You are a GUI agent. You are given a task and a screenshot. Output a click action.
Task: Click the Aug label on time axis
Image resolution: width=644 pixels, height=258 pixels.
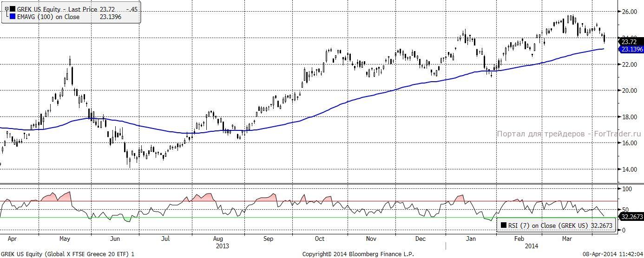[217, 239]
